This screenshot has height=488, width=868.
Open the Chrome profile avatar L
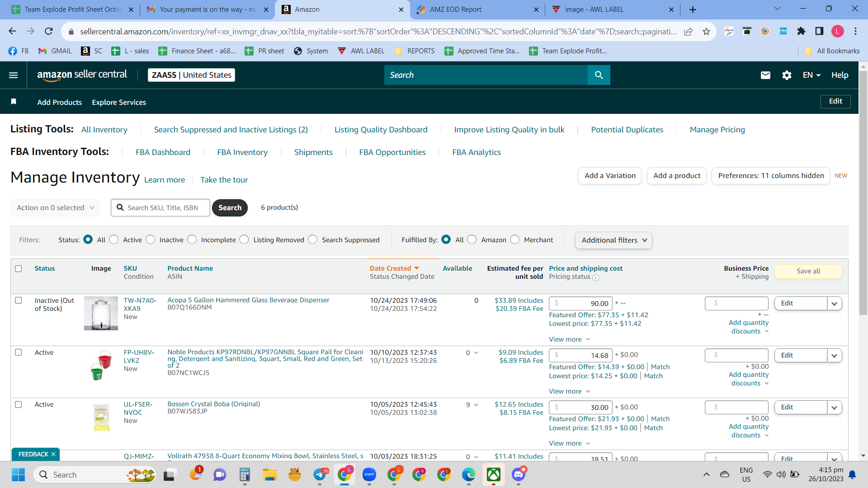(x=838, y=31)
